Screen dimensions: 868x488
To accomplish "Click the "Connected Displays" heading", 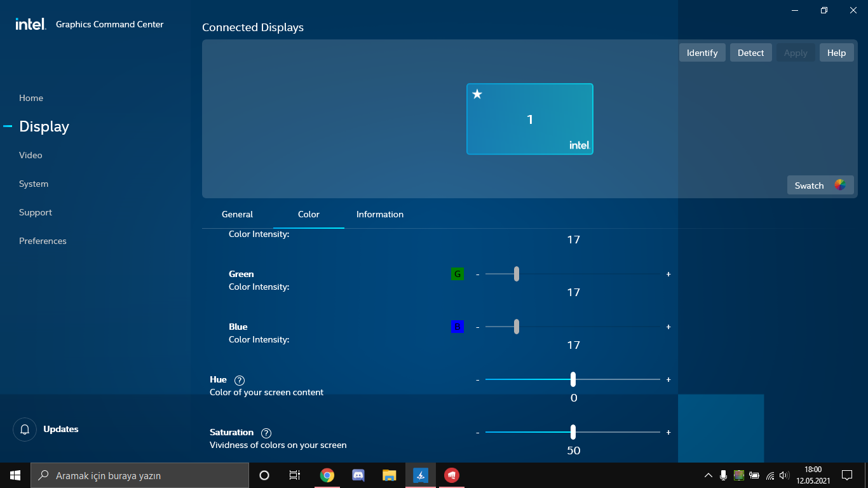I will [253, 27].
